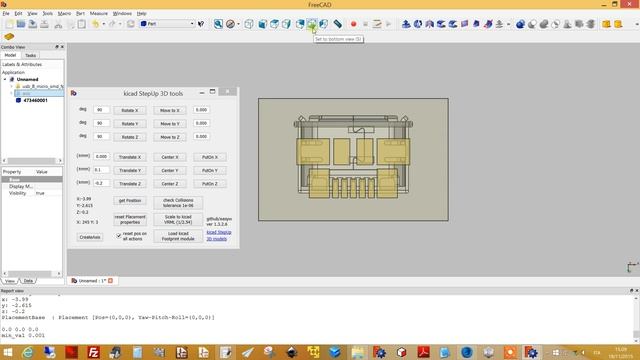Click the Translate Z button
The height and width of the screenshot is (360, 640).
tap(130, 184)
